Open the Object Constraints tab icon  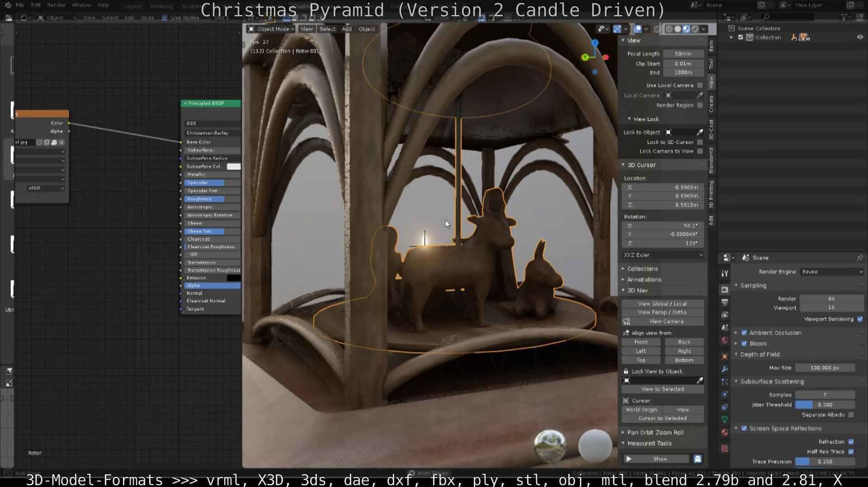725,407
